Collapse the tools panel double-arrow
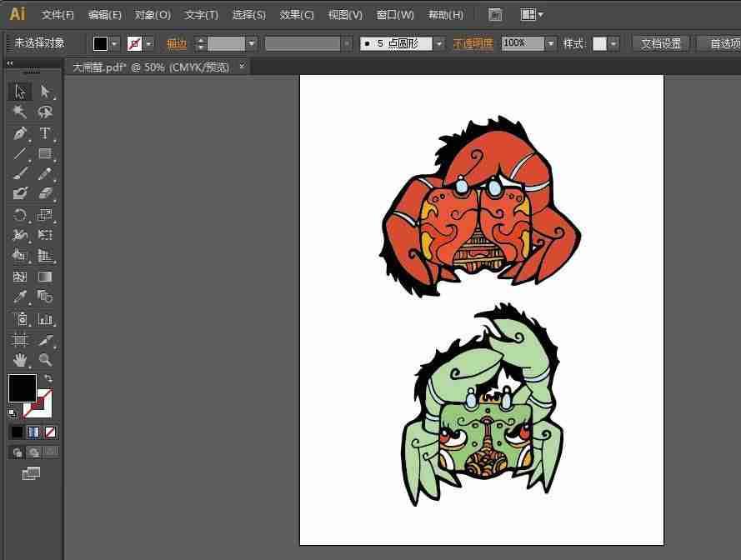 pyautogui.click(x=10, y=62)
